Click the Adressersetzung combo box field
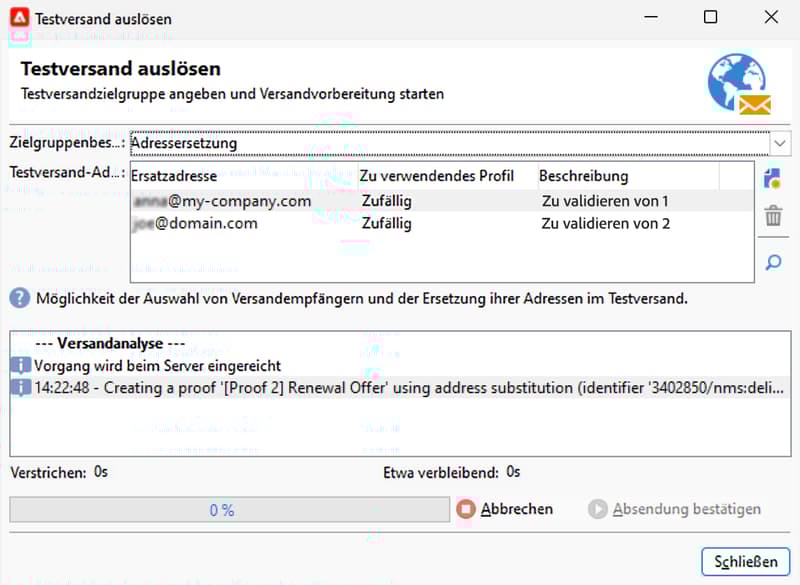Image resolution: width=800 pixels, height=585 pixels. 449,143
